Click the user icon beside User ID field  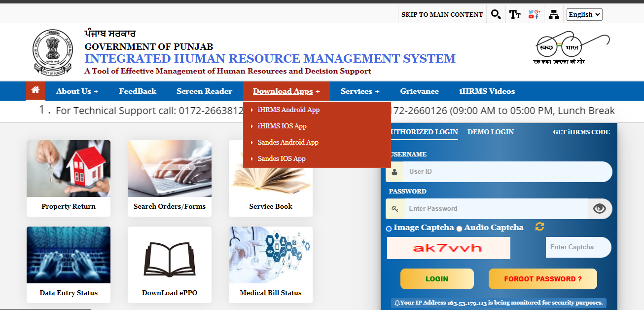[395, 172]
